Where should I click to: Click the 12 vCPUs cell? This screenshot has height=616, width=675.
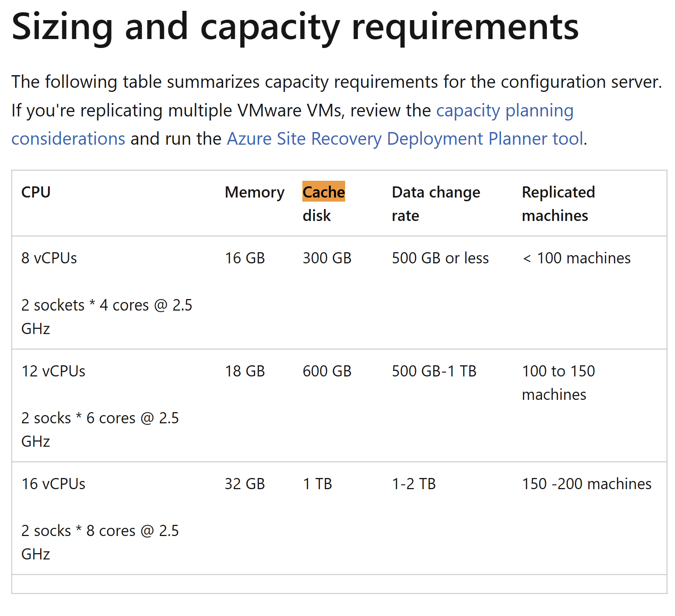pos(53,371)
